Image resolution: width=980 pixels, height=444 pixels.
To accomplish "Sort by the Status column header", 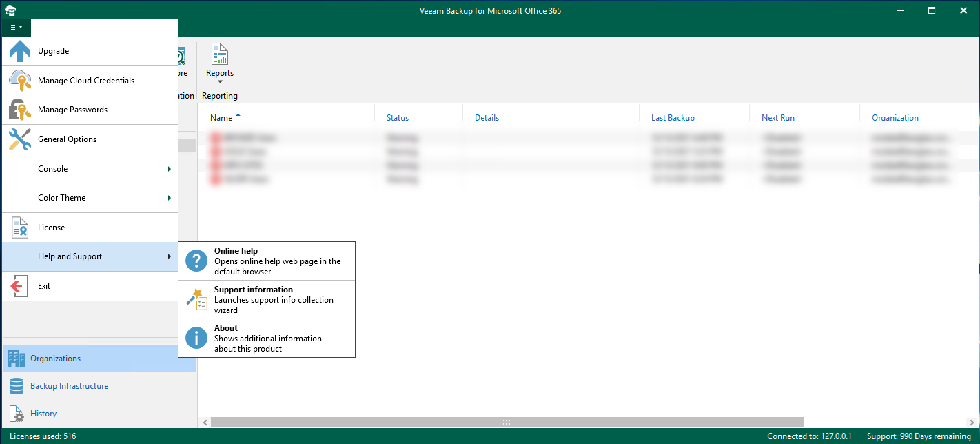I will click(x=398, y=118).
